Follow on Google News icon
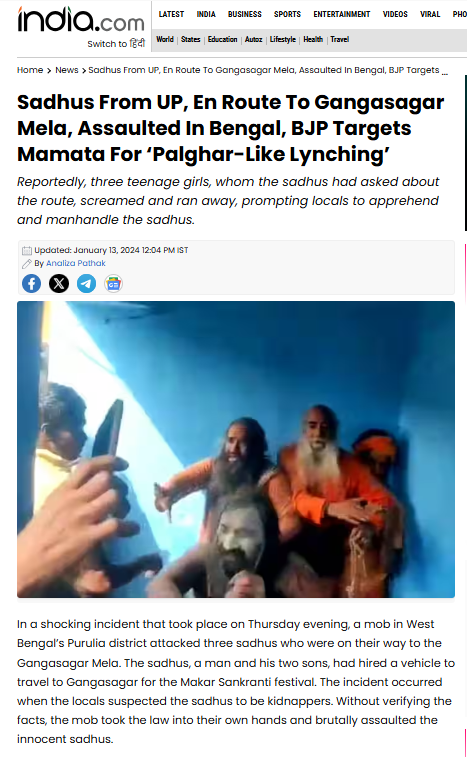The height and width of the screenshot is (757, 467). coord(113,283)
